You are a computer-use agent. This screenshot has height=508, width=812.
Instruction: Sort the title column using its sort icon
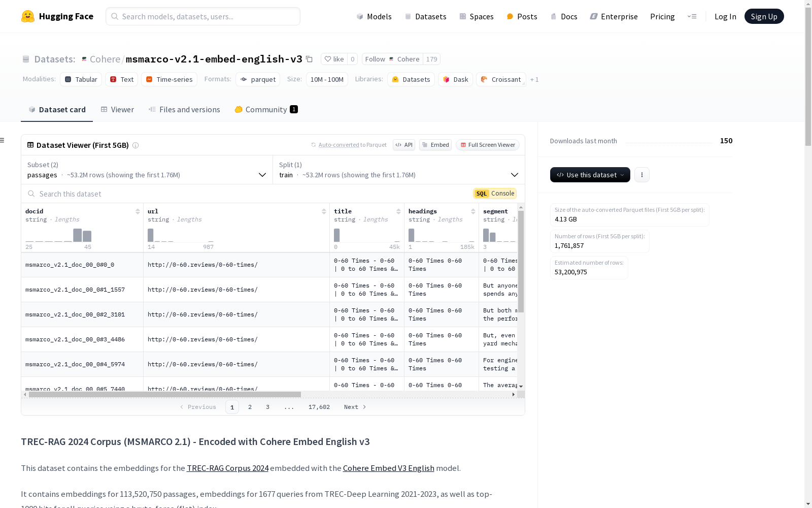coord(398,211)
